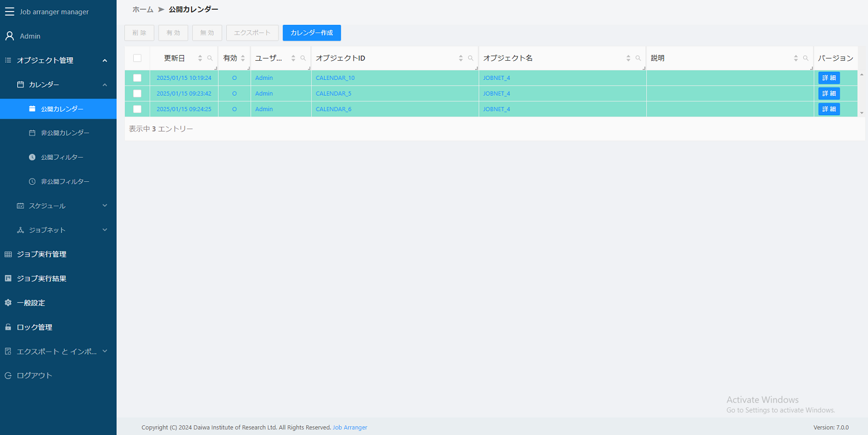Check the CALENDAR_6 row checkbox
The image size is (868, 435).
137,109
